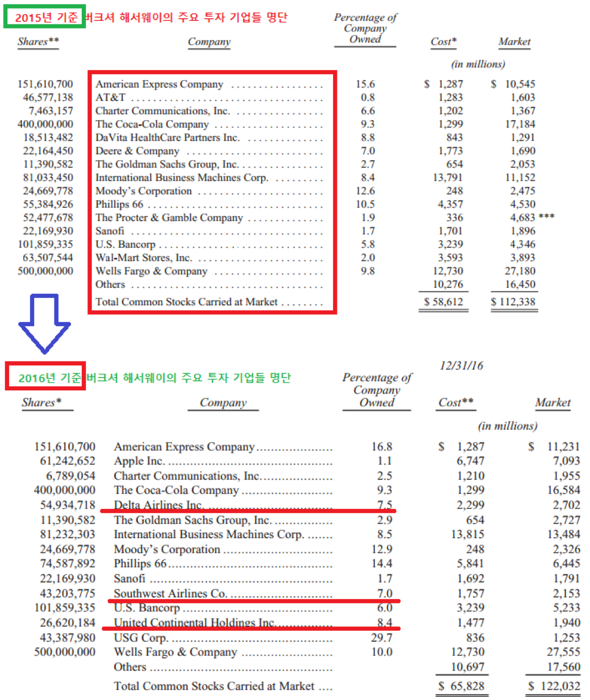Select the 2016 market total '$ 122,032'

[x=553, y=686]
